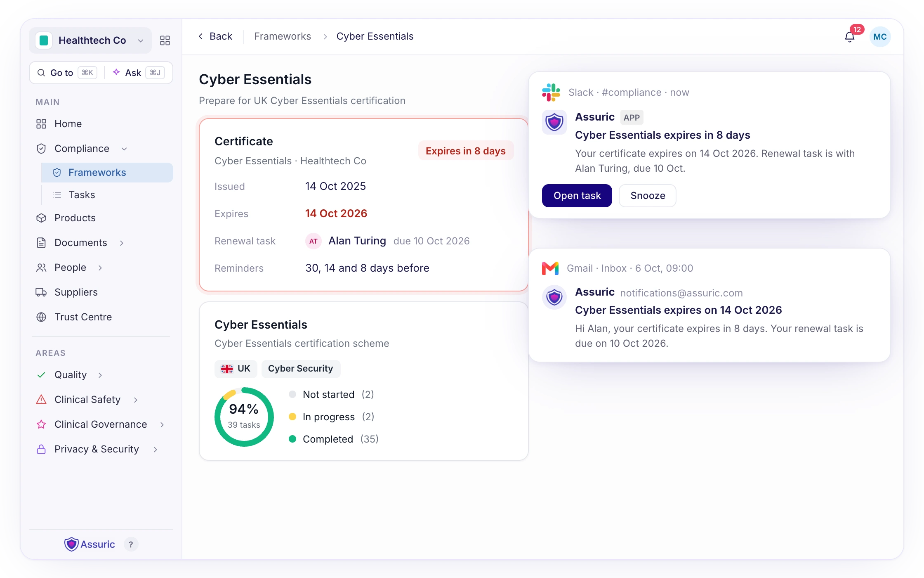Expand the People chevron
This screenshot has height=578, width=924.
pos(100,268)
